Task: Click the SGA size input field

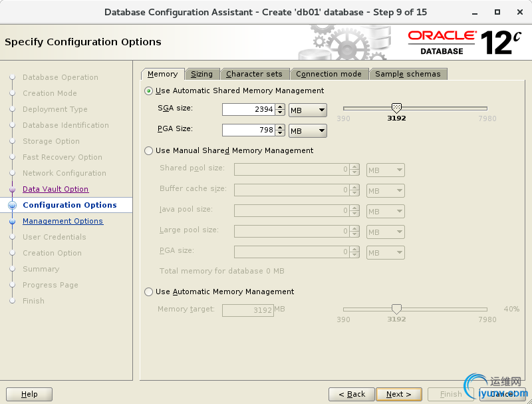Action: coord(248,110)
